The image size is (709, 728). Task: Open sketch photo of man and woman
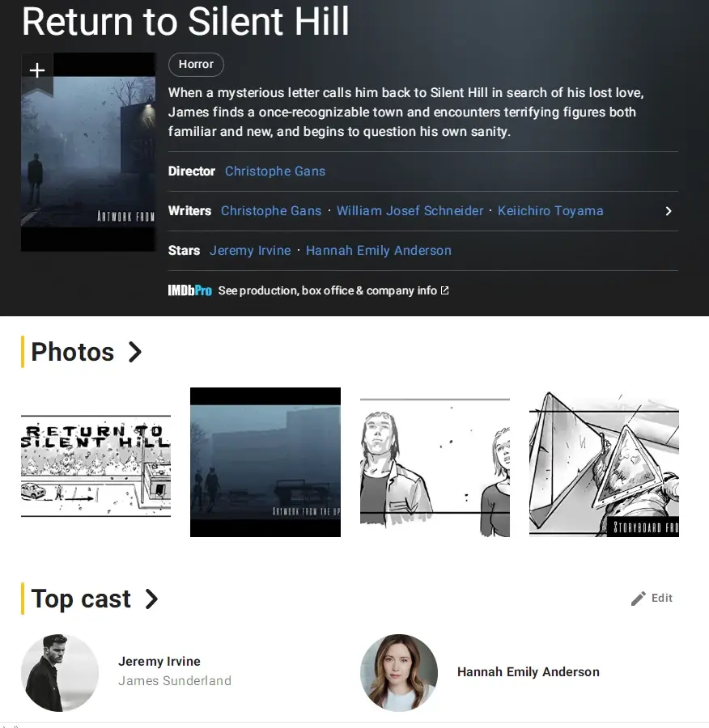435,467
